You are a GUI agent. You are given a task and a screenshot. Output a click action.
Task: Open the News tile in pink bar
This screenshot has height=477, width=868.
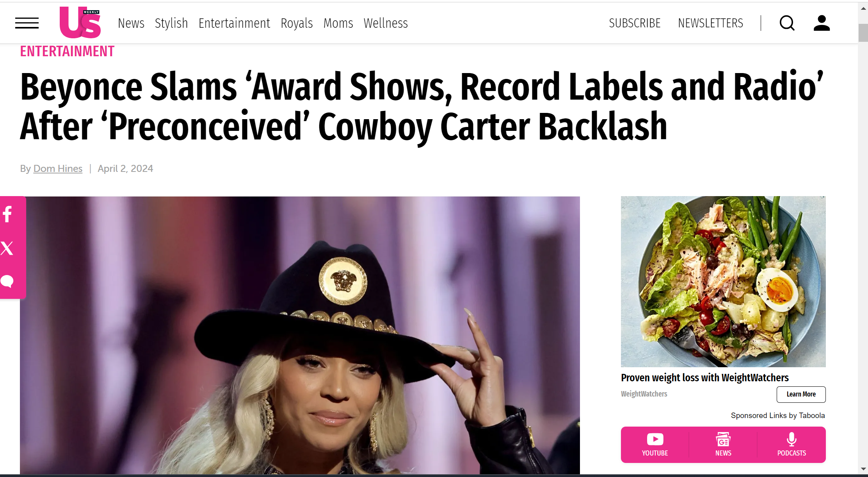(x=723, y=445)
